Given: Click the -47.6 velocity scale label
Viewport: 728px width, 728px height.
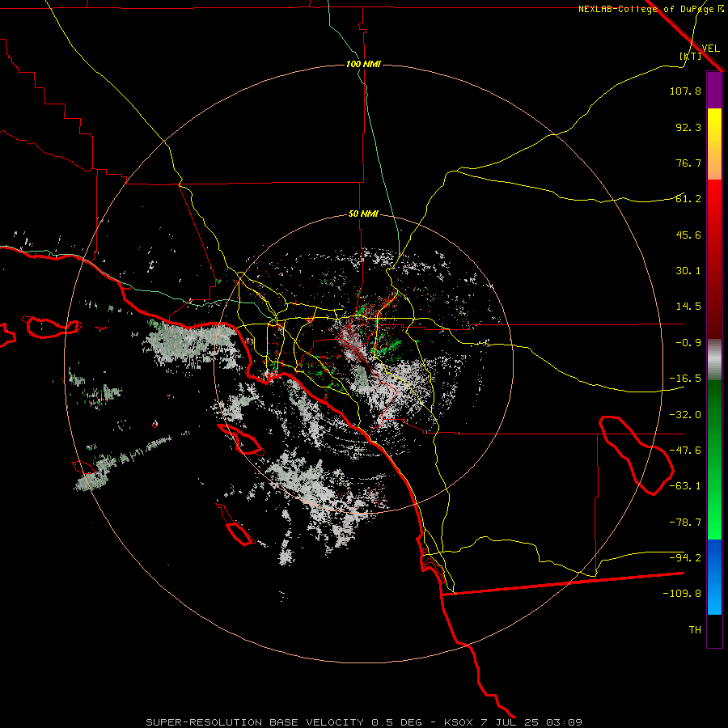Looking at the screenshot, I should point(685,451).
